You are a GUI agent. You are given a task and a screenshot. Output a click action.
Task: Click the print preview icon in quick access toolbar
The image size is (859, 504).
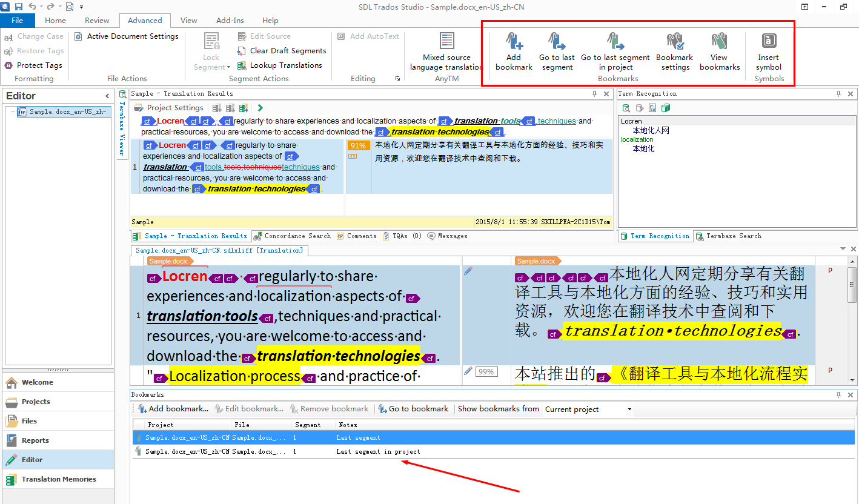(69, 7)
